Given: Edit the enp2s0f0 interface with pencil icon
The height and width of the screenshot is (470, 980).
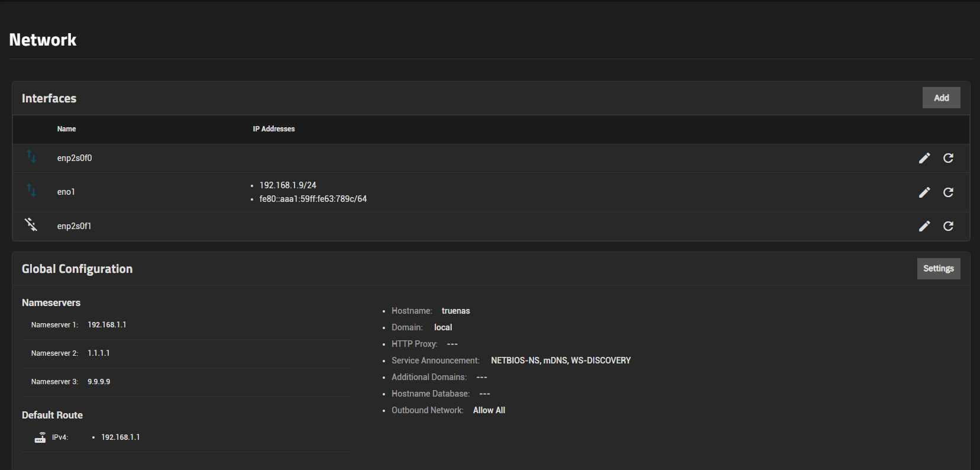Looking at the screenshot, I should click(924, 158).
